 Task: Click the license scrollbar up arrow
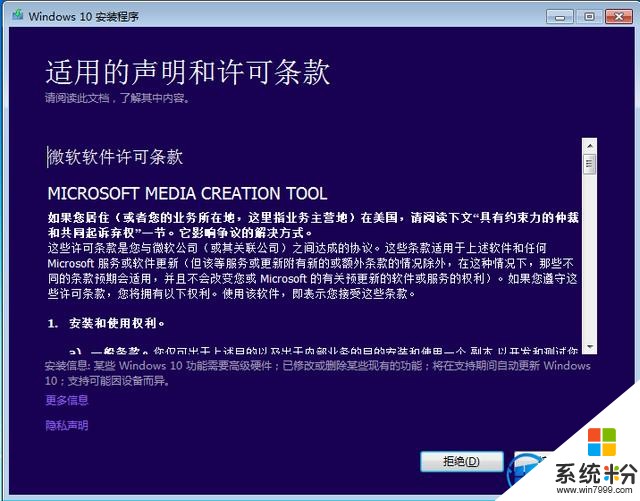tap(589, 145)
